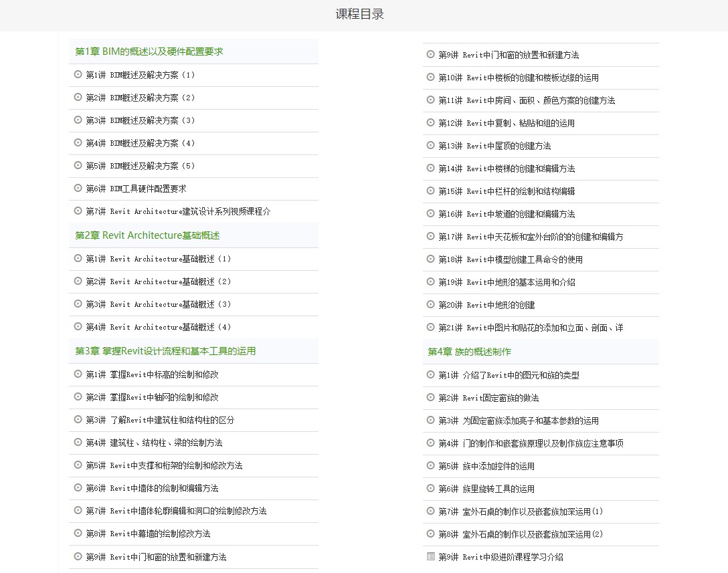Collapse chapter 第4章 族的概述制作

541,352
